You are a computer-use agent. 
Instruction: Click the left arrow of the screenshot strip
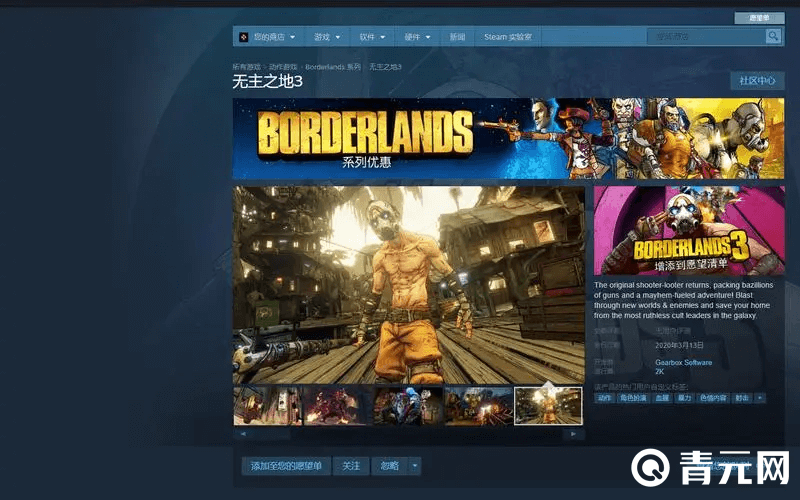pos(243,434)
